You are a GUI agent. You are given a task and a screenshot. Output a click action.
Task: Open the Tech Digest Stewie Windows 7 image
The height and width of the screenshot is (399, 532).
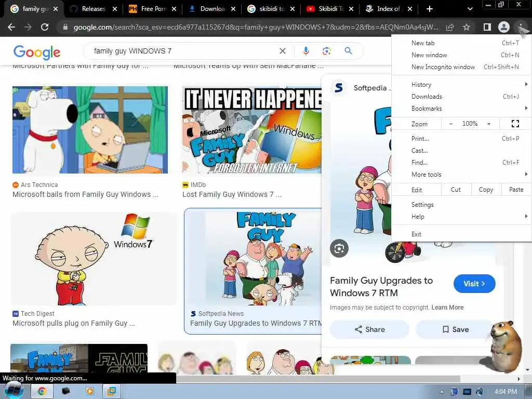click(x=94, y=259)
